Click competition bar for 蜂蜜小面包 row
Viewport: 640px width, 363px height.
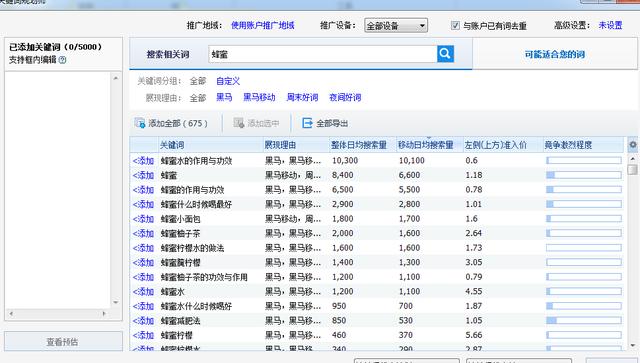point(584,219)
